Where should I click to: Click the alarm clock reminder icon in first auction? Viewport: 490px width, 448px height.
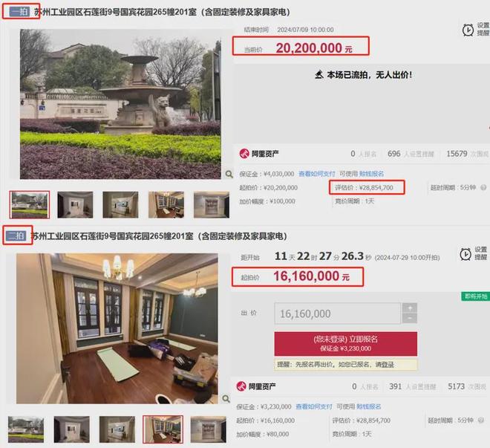(x=468, y=30)
